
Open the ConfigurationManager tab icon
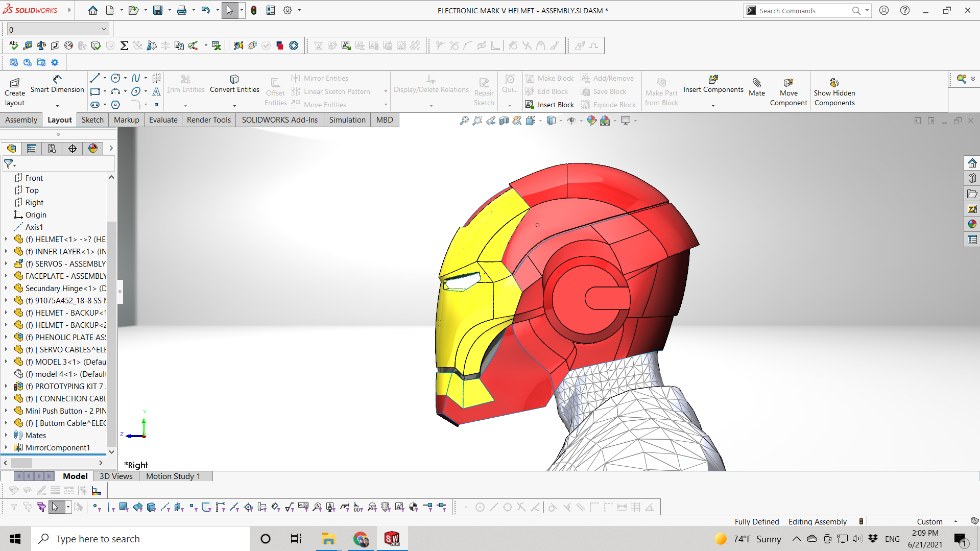coord(52,149)
